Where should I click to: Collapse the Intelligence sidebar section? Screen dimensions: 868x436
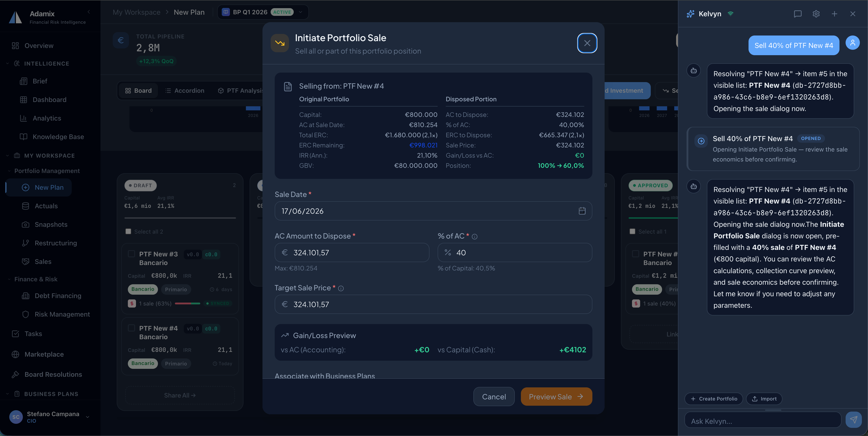[x=8, y=63]
